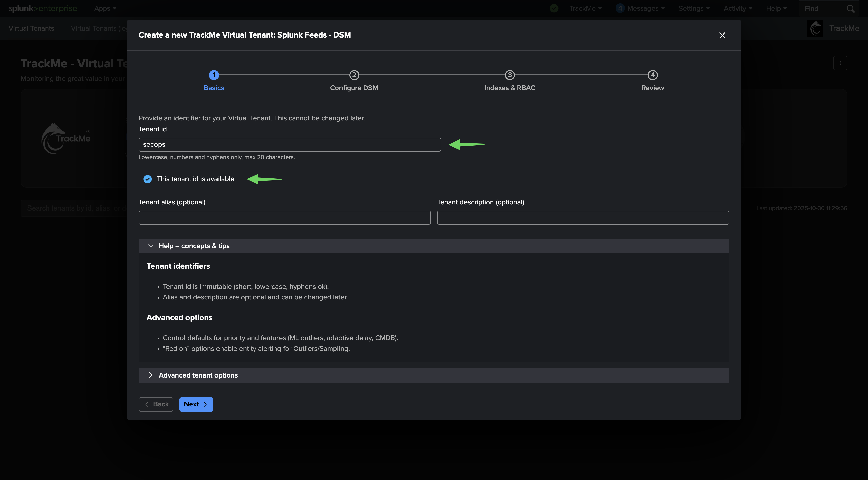The image size is (868, 480).
Task: Click the green health status check icon
Action: click(554, 8)
